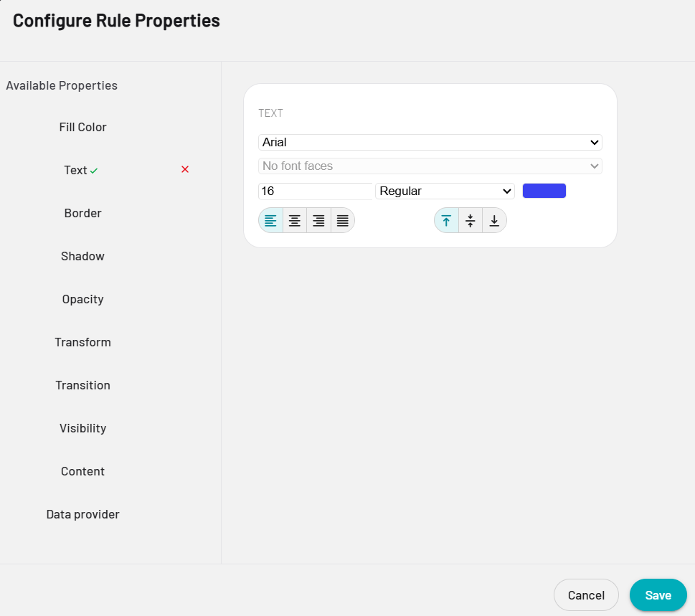Set vertical alignment to bottom
The height and width of the screenshot is (616, 695).
coord(494,220)
